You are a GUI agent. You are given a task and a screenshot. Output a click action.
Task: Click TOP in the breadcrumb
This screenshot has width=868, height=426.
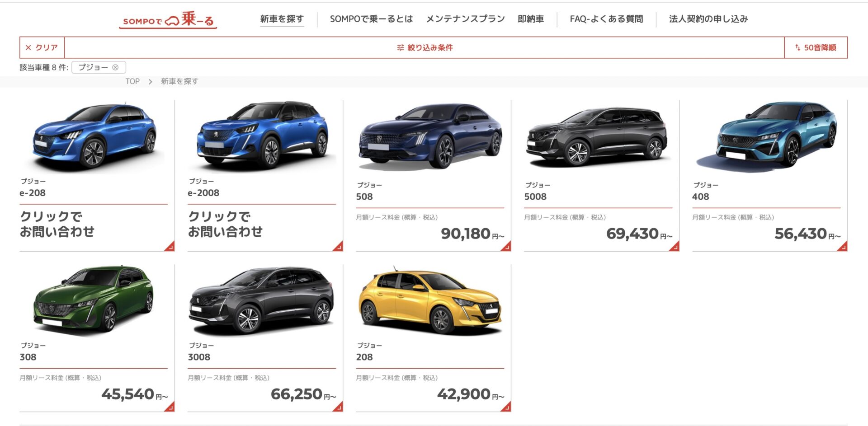(x=132, y=81)
